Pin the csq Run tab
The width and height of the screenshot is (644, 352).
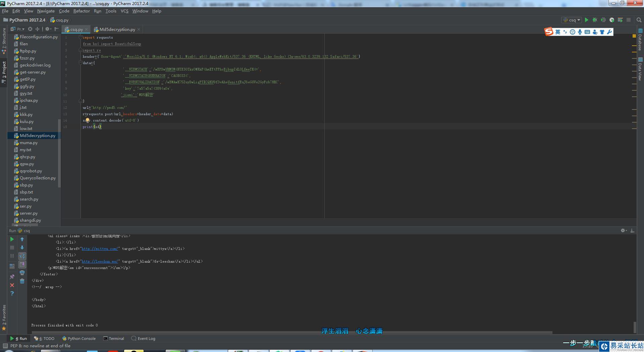tap(12, 277)
